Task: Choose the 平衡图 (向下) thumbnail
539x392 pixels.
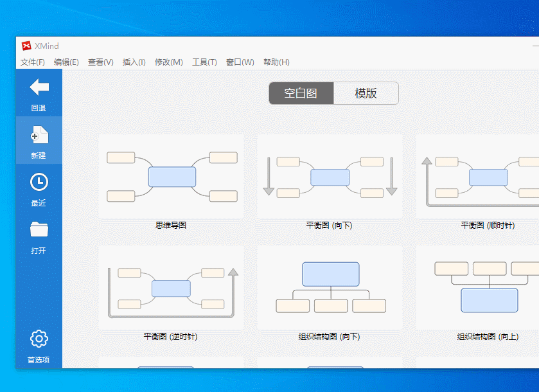Action: pos(330,176)
